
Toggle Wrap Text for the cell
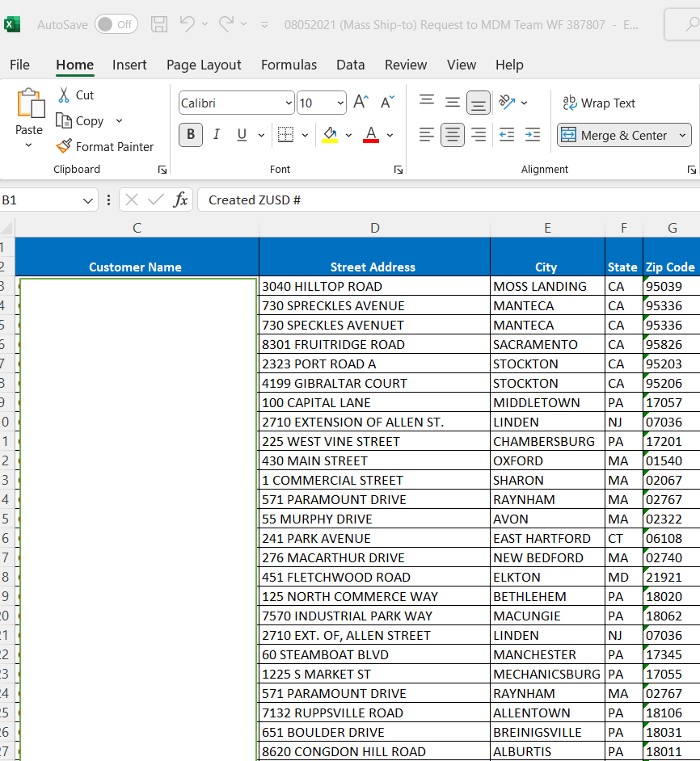(599, 103)
